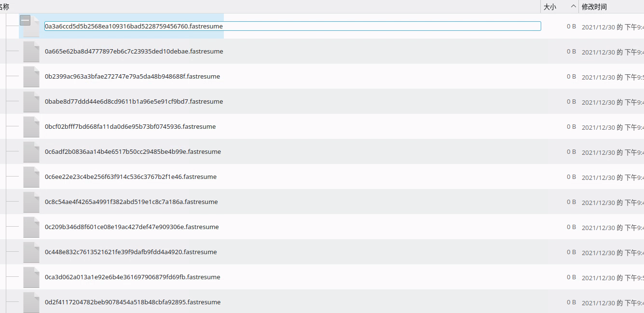Click the file icon beside 0c8c54ae4f file
644x313 pixels.
[x=31, y=202]
